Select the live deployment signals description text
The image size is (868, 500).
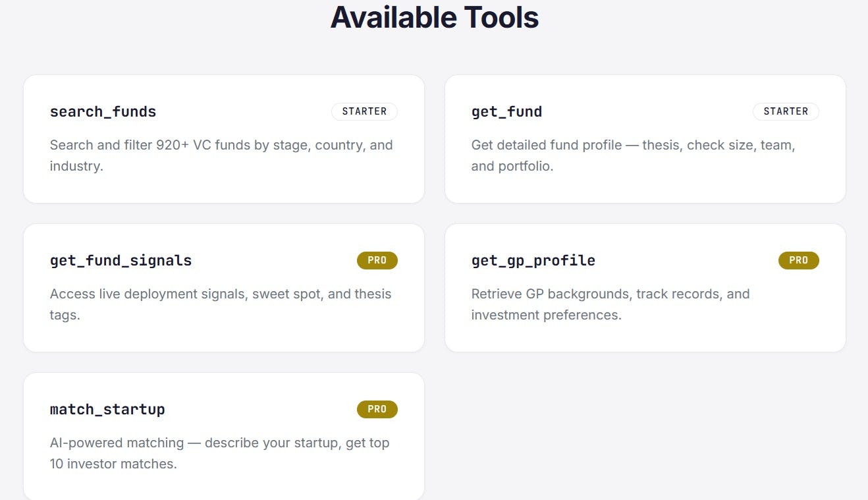click(x=221, y=304)
